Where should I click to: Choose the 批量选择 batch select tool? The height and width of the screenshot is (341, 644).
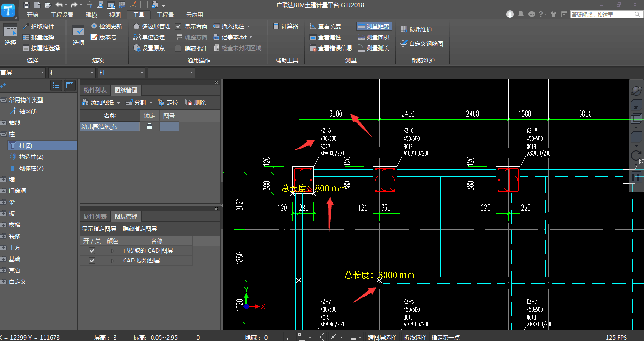38,37
